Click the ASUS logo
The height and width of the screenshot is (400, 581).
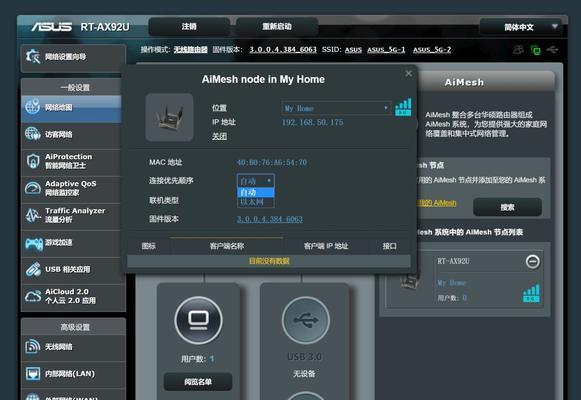[x=52, y=27]
